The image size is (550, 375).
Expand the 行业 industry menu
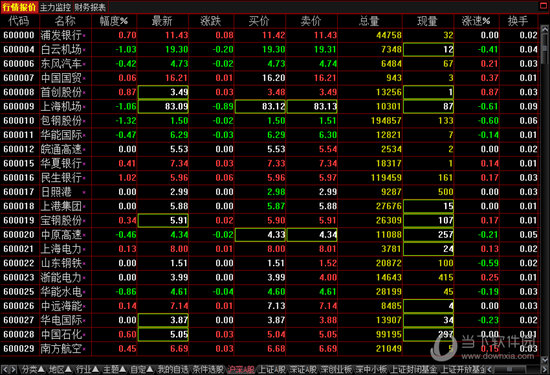(88, 369)
